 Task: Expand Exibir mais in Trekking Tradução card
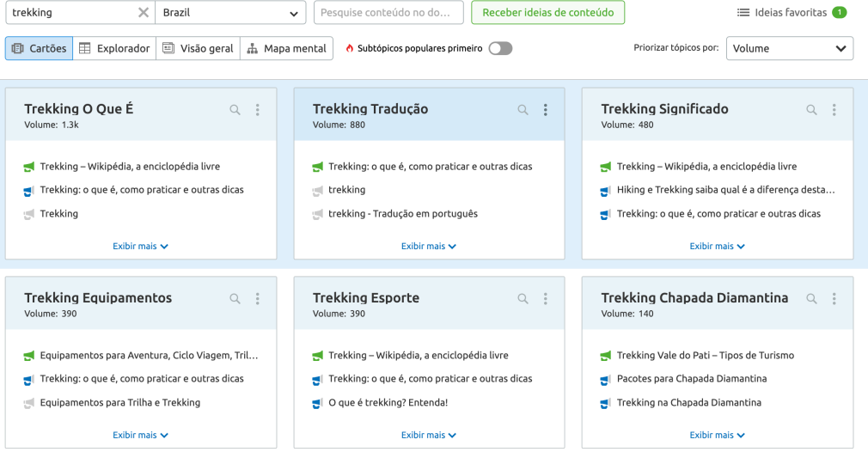pyautogui.click(x=429, y=246)
